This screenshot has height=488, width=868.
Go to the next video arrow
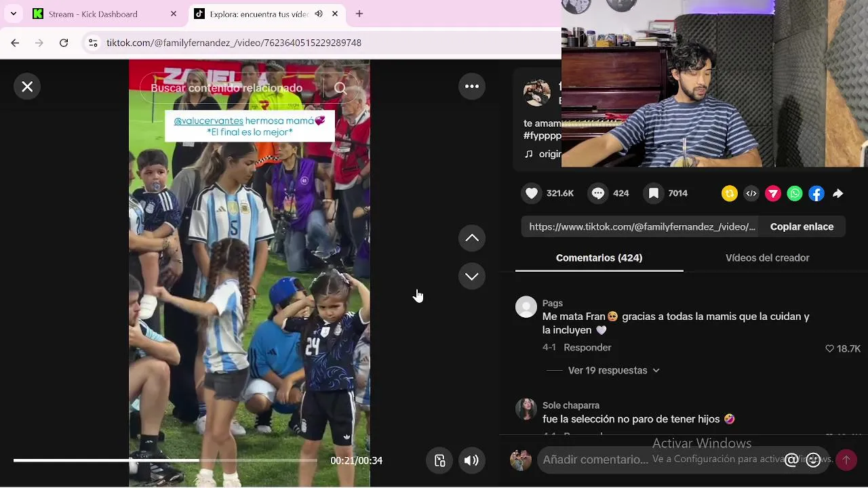click(472, 277)
